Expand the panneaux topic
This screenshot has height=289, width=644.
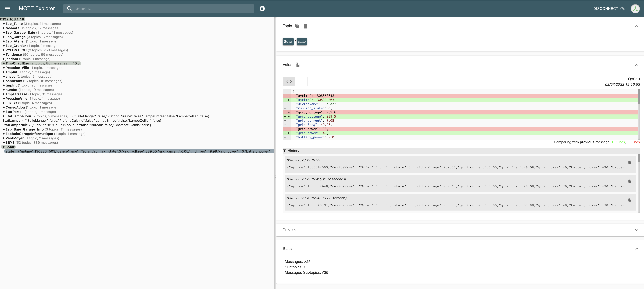coord(4,81)
